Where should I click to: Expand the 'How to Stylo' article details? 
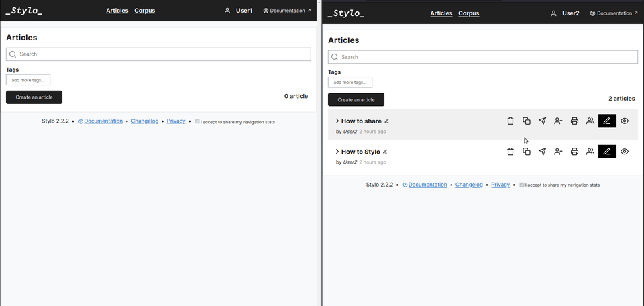(337, 152)
